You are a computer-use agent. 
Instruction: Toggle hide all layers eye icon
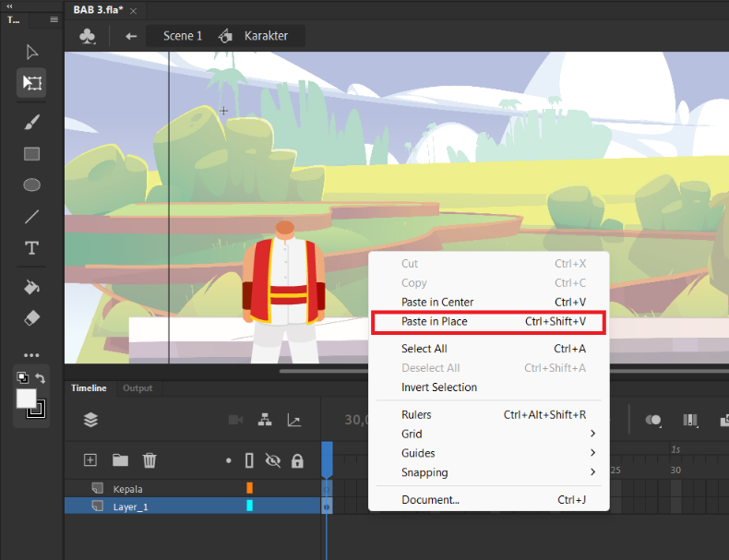pyautogui.click(x=273, y=460)
